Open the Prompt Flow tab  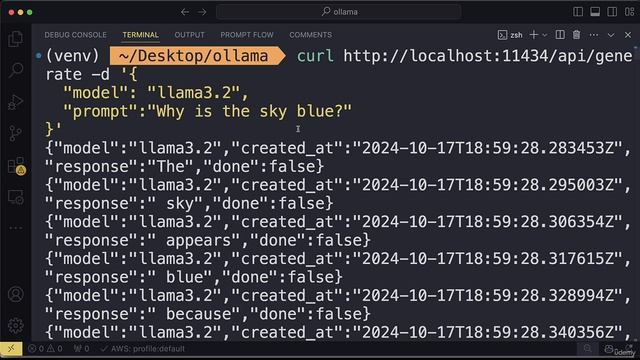pos(247,35)
